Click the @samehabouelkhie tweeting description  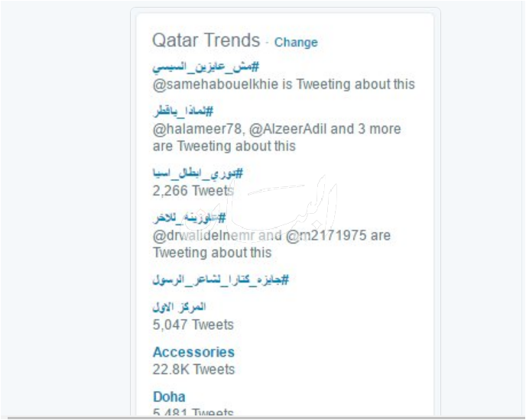pos(284,84)
